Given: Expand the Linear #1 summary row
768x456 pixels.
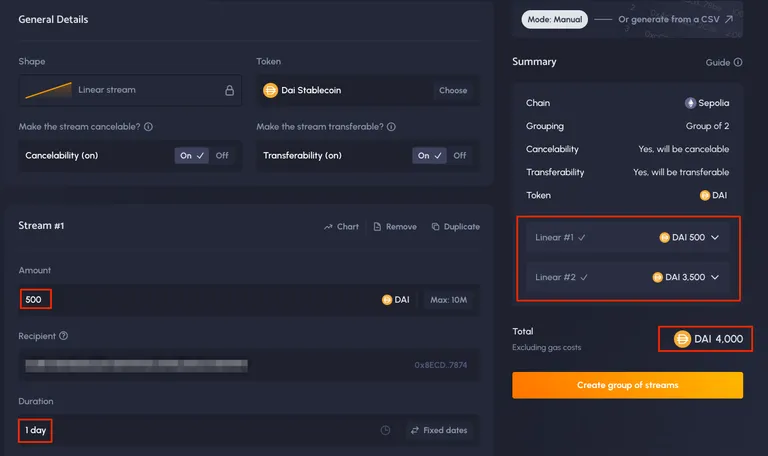Looking at the screenshot, I should (x=627, y=238).
